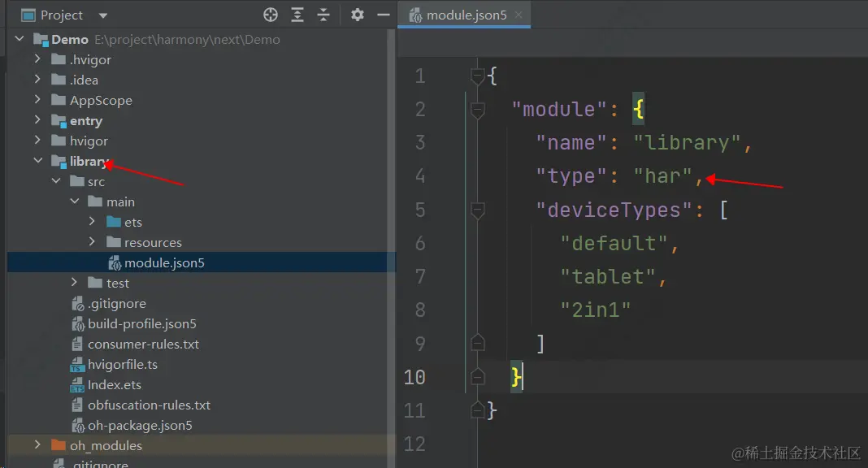
Task: Open obfuscation-rules.txt file
Action: click(x=149, y=405)
